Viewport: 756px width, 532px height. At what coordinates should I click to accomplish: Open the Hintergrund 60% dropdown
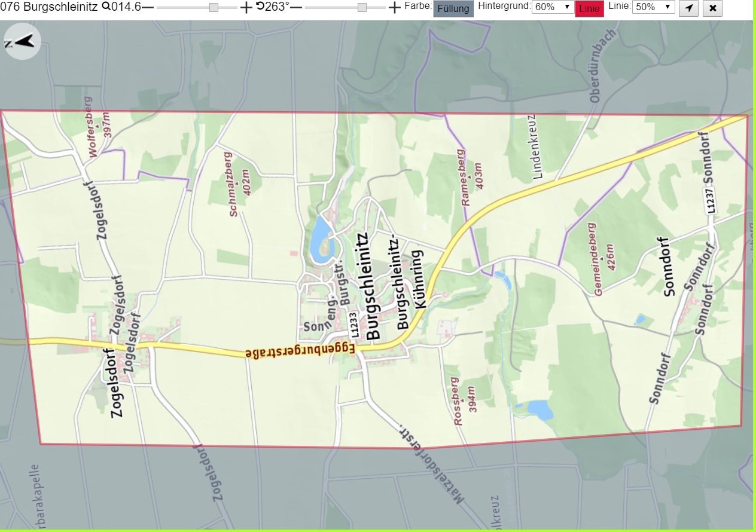coord(553,7)
